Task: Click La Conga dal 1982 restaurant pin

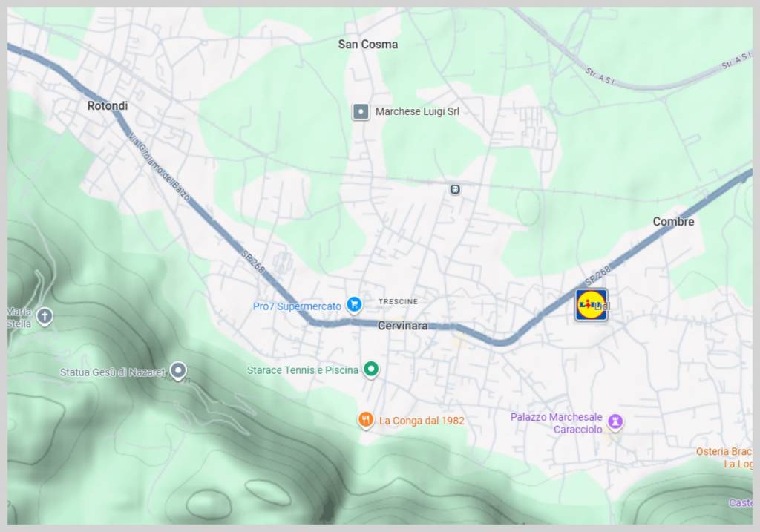Action: pyautogui.click(x=366, y=420)
